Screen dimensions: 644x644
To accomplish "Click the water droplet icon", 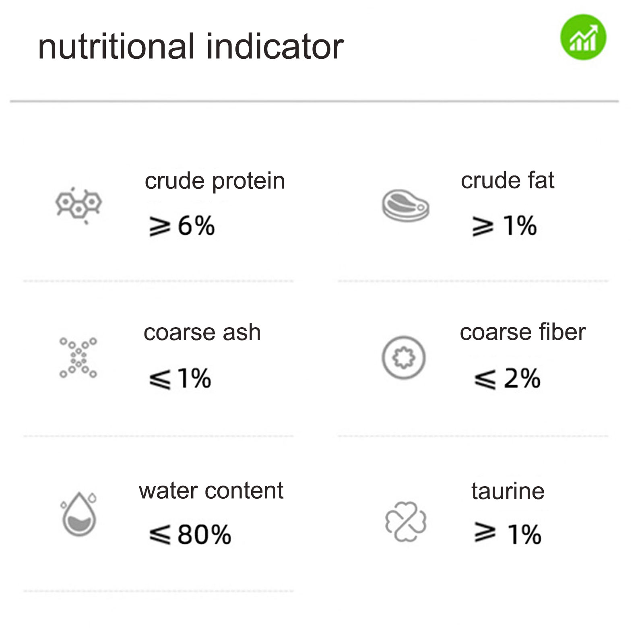I will [79, 514].
